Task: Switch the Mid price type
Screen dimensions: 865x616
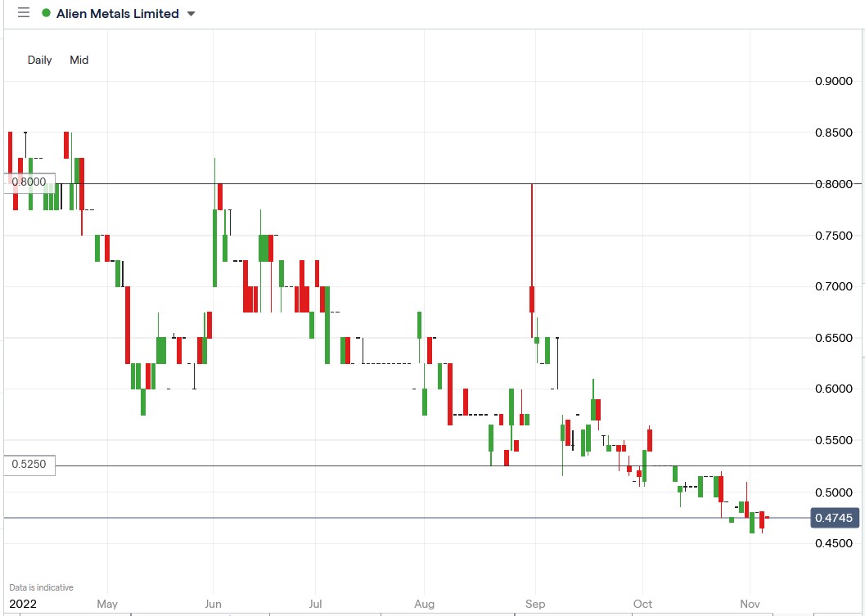Action: [x=79, y=60]
